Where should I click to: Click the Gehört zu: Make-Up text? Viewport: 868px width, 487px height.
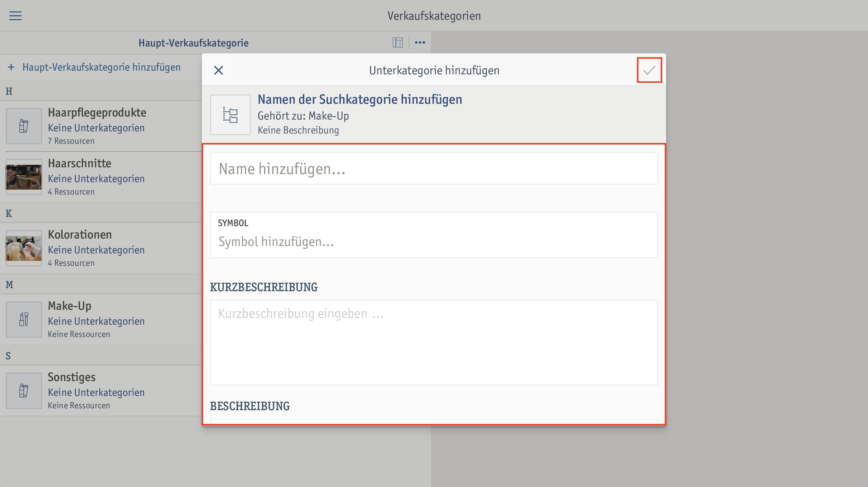coord(303,116)
